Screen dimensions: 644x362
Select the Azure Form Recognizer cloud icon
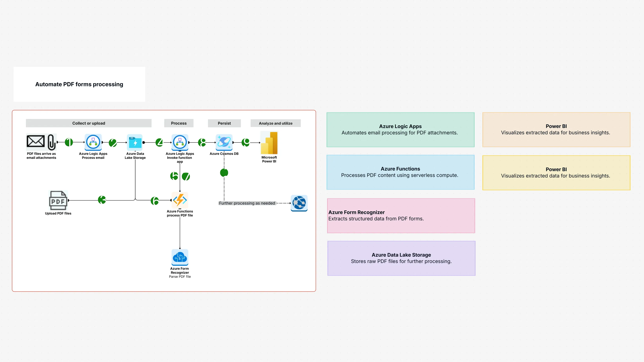click(x=180, y=257)
